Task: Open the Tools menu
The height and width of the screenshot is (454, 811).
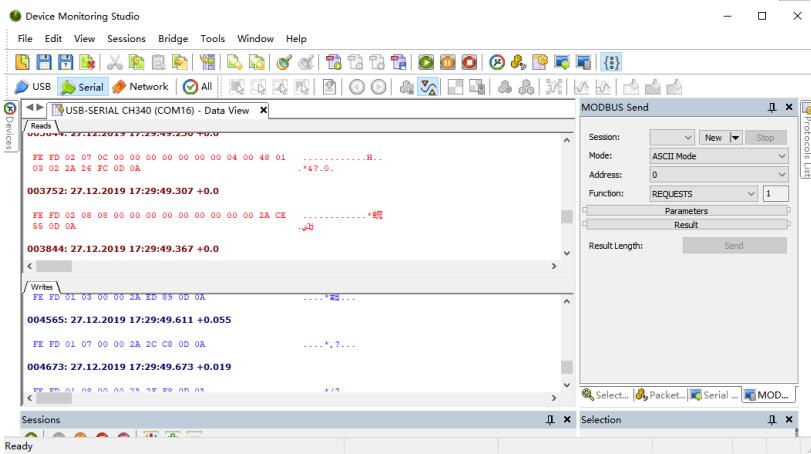Action: pyautogui.click(x=213, y=39)
